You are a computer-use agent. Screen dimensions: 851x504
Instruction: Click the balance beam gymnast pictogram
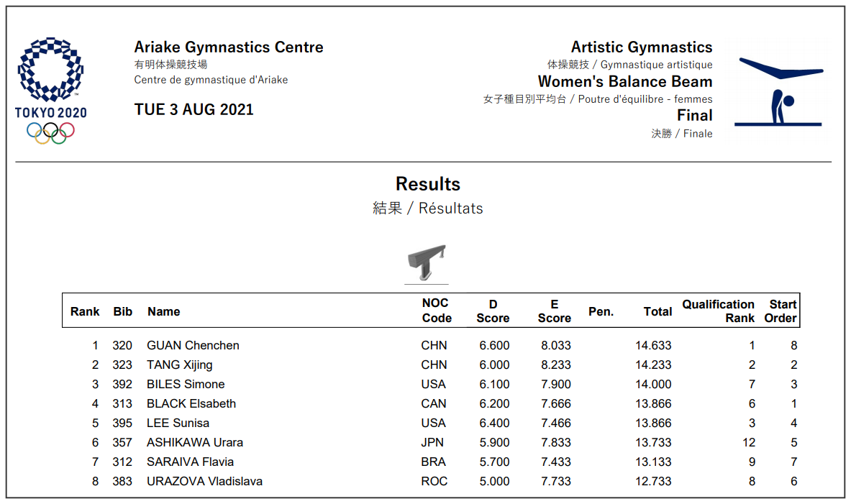[x=779, y=91]
